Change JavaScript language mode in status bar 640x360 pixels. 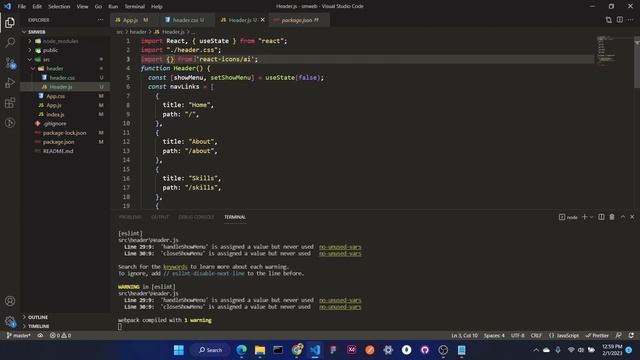click(564, 336)
